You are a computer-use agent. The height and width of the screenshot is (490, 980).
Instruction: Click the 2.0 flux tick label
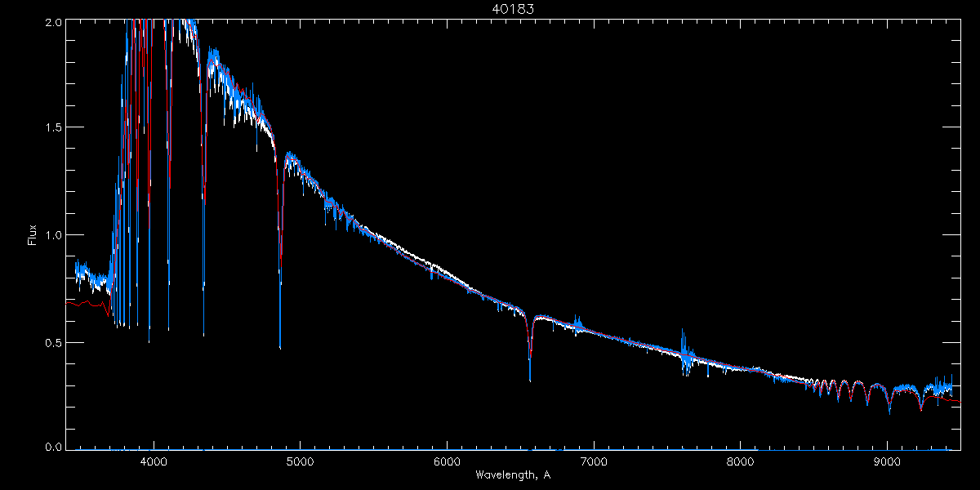click(52, 23)
